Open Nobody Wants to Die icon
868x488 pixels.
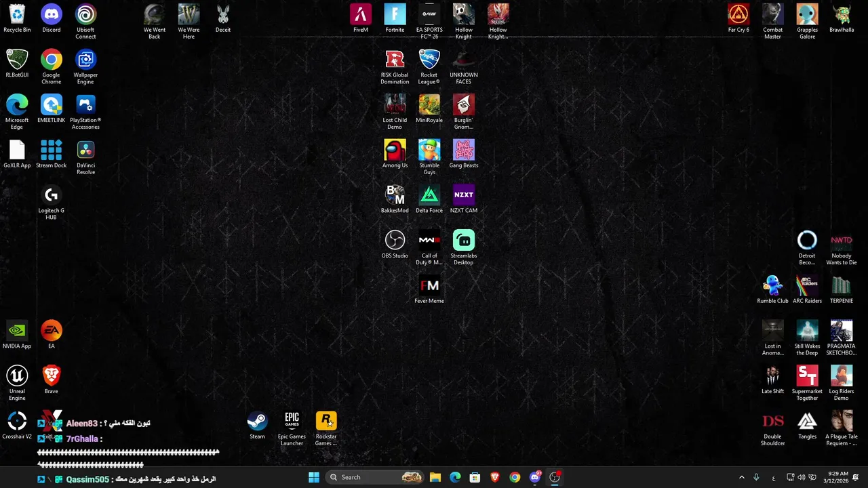842,248
